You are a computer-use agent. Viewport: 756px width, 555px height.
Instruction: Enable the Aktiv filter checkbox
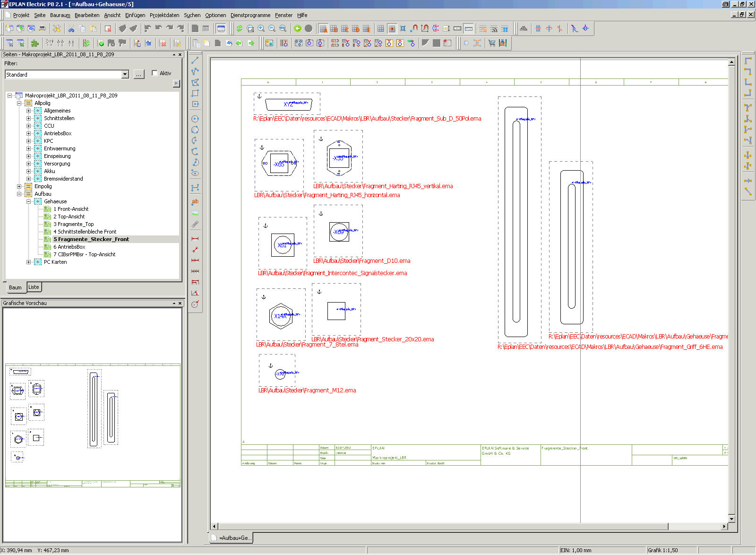[155, 73]
